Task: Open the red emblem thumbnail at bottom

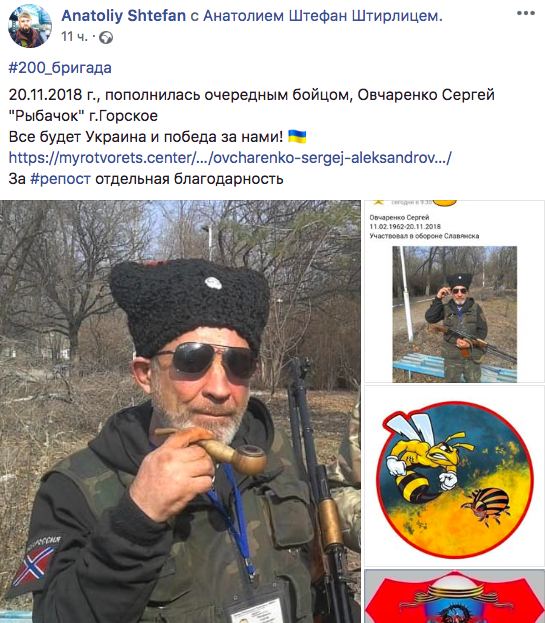Action: click(454, 596)
